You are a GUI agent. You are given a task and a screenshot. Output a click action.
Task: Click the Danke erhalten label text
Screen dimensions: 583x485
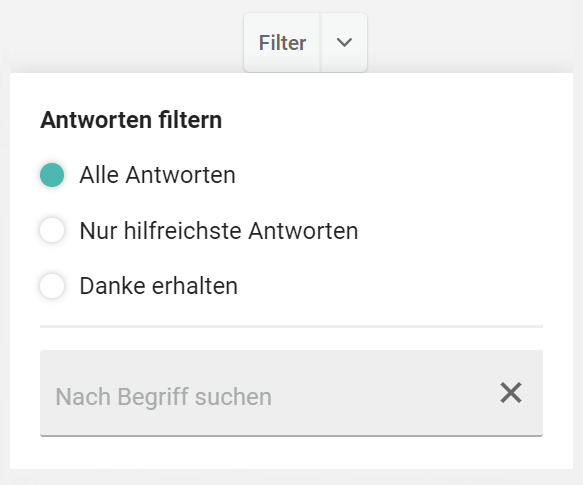pyautogui.click(x=159, y=286)
